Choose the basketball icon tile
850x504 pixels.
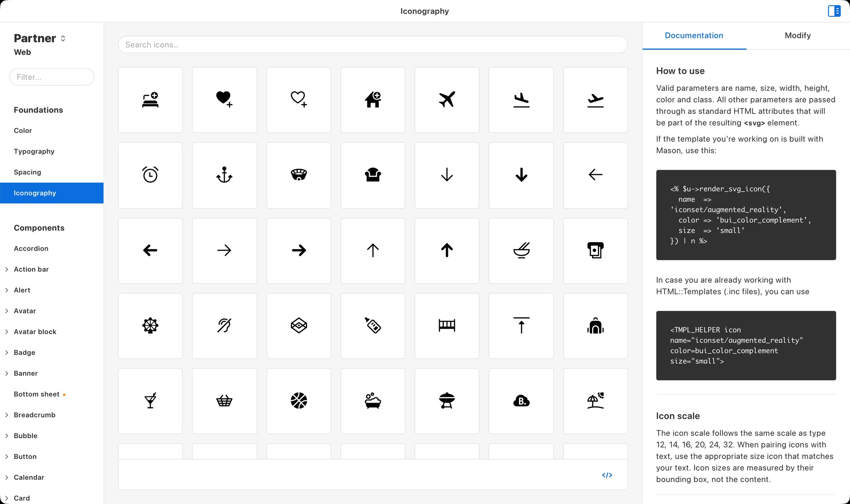coord(299,401)
